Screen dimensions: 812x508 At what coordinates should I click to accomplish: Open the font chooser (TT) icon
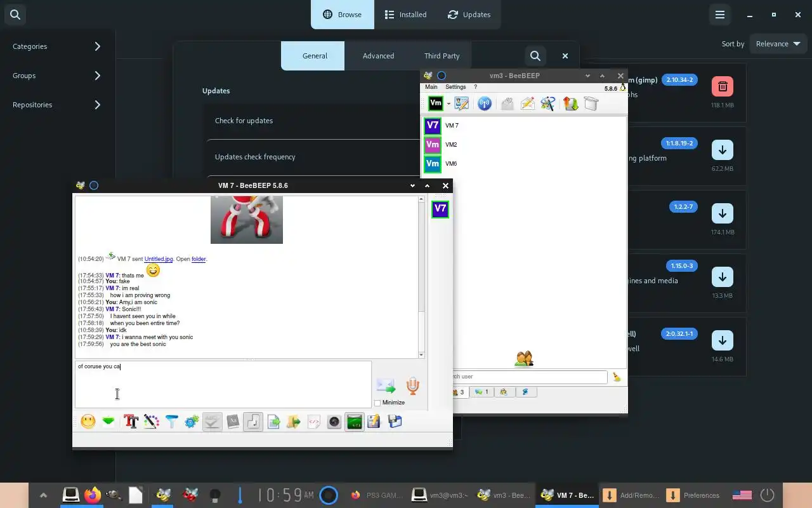131,422
